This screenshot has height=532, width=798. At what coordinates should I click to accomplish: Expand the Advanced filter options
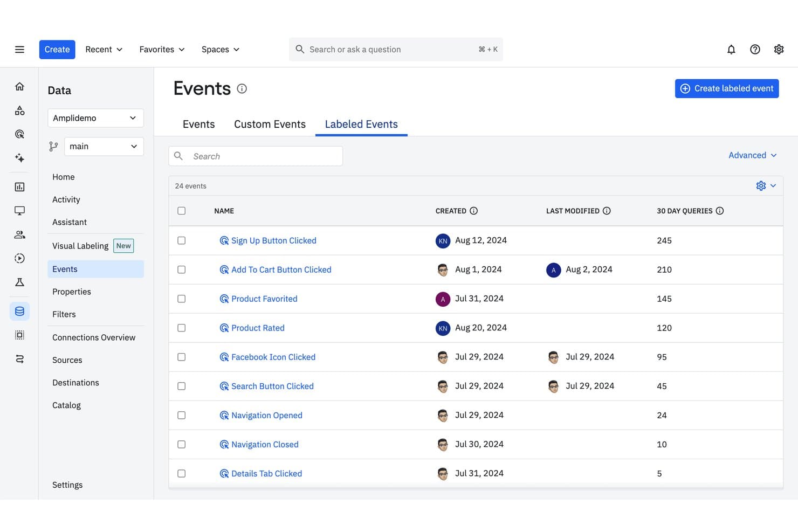pyautogui.click(x=753, y=155)
